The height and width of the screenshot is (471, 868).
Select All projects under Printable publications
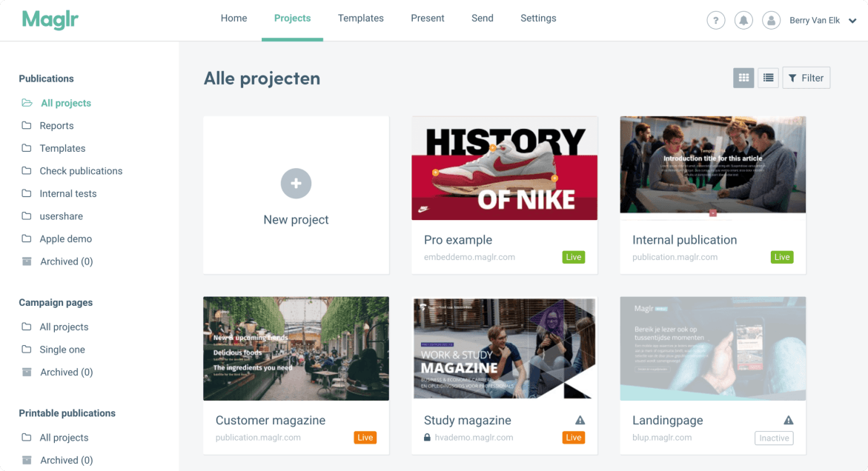tap(64, 437)
